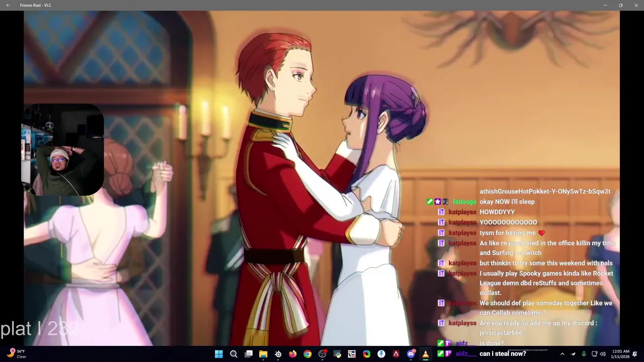Click the 'Frieren Reel - VLC' window title

click(36, 5)
